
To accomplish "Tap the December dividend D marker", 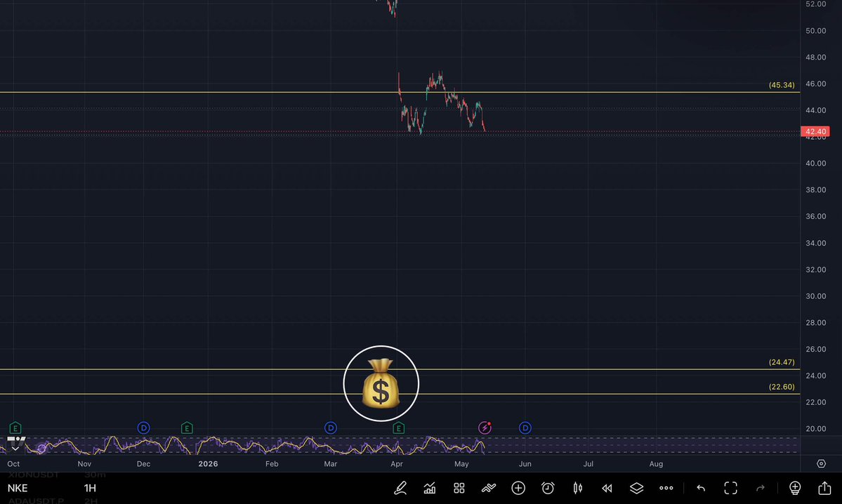I will [143, 427].
